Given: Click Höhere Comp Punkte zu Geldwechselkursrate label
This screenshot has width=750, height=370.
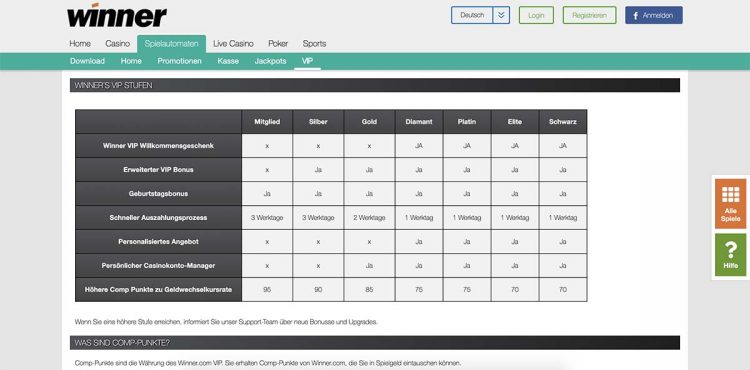Looking at the screenshot, I should tap(158, 289).
